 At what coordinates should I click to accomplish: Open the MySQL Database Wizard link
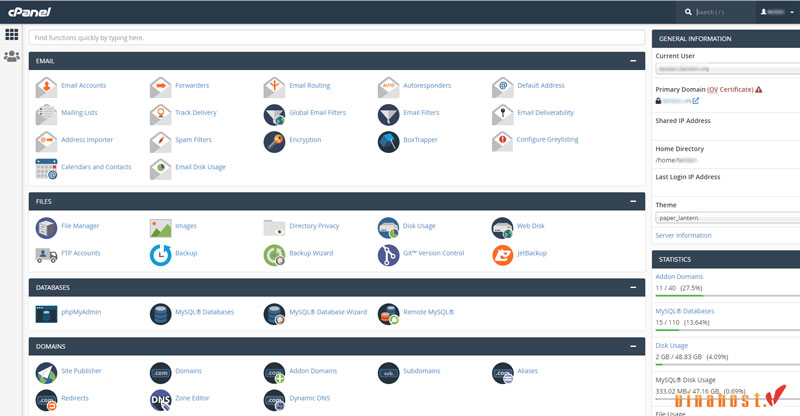pyautogui.click(x=328, y=312)
